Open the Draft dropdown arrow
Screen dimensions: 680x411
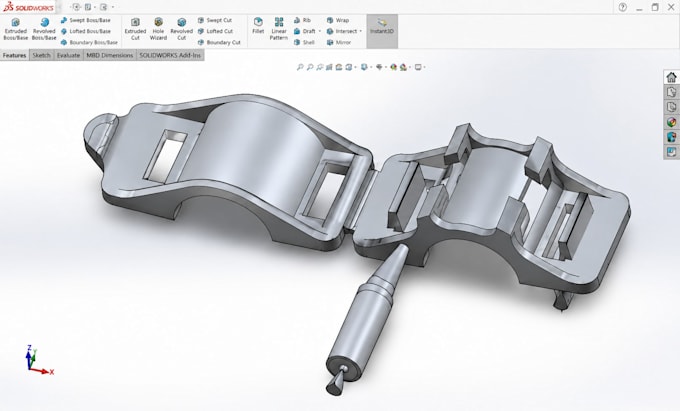pos(320,31)
